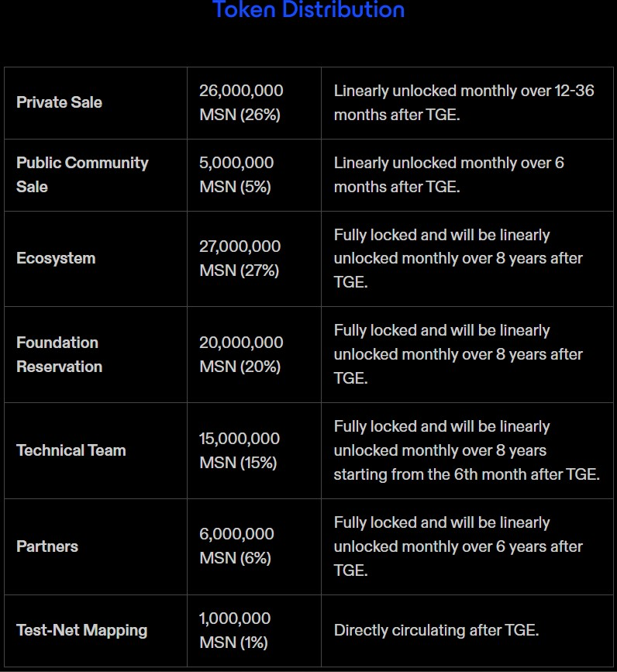Click the 6 years unlock description
The height and width of the screenshot is (672, 617).
pyautogui.click(x=457, y=546)
